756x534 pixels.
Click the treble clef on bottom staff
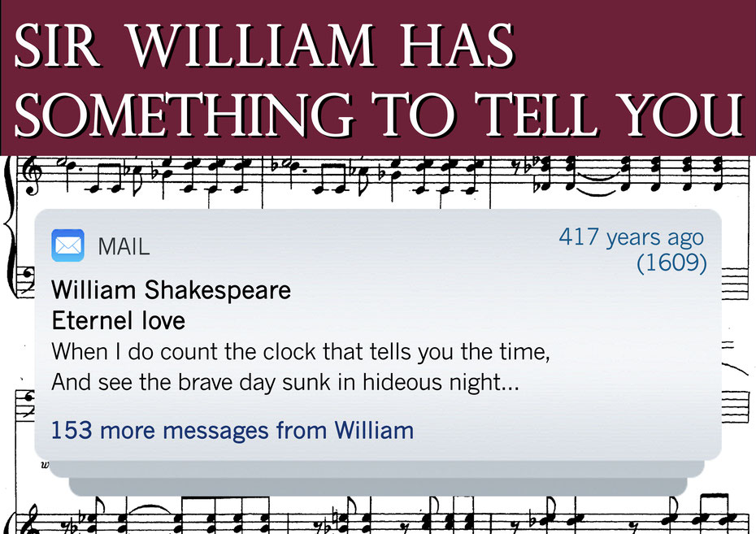pos(32,520)
